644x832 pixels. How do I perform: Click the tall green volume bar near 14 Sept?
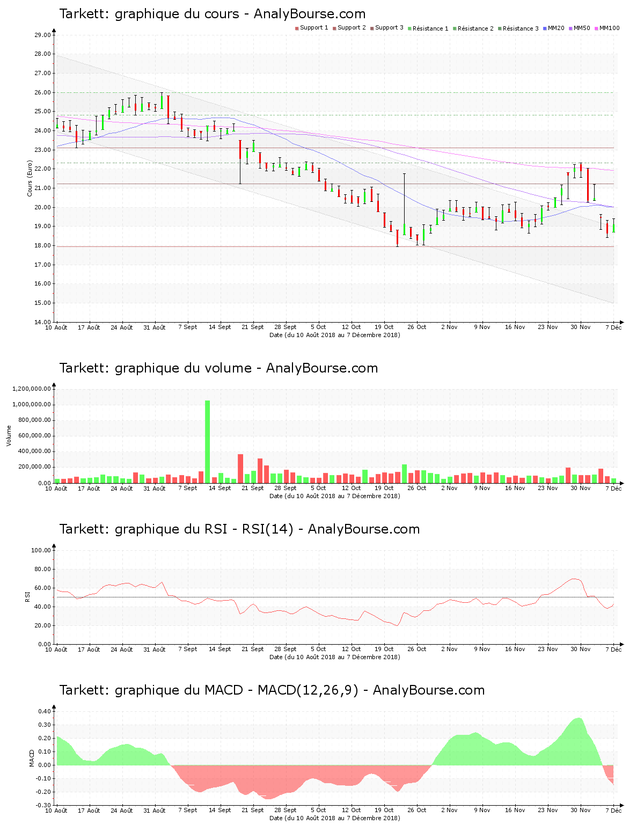pyautogui.click(x=207, y=441)
